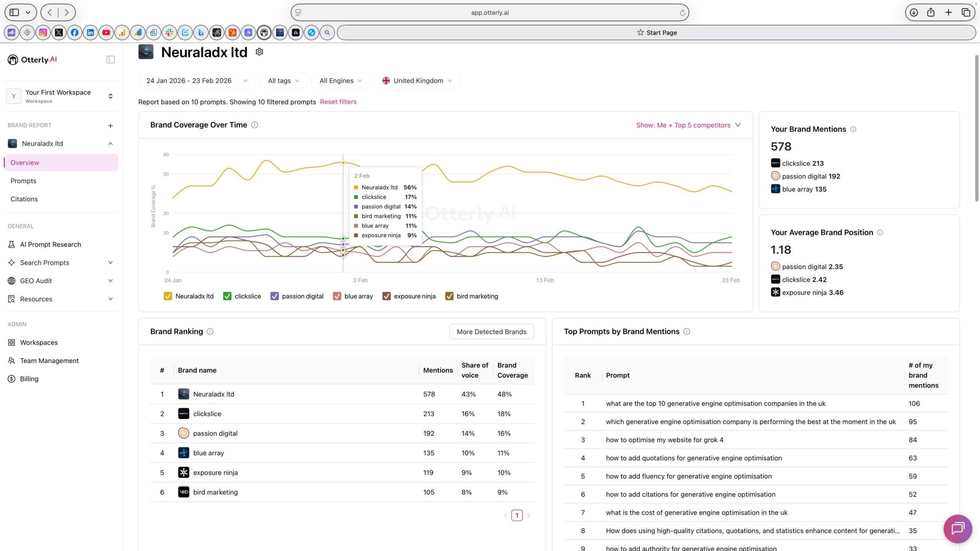Open the Billing section
Image resolution: width=980 pixels, height=551 pixels.
pos(30,378)
